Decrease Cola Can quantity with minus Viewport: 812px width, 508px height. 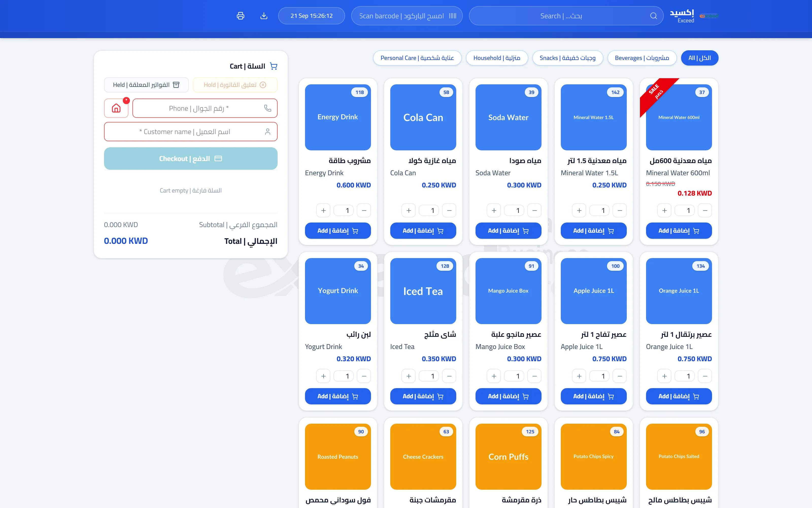449,210
